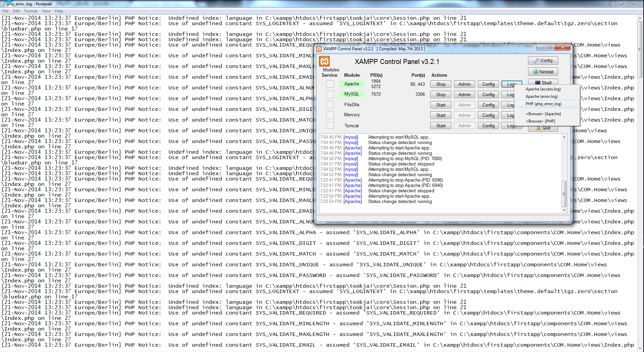Minimize the XAMPP Control Panel window
The height and width of the screenshot is (352, 644).
541,48
